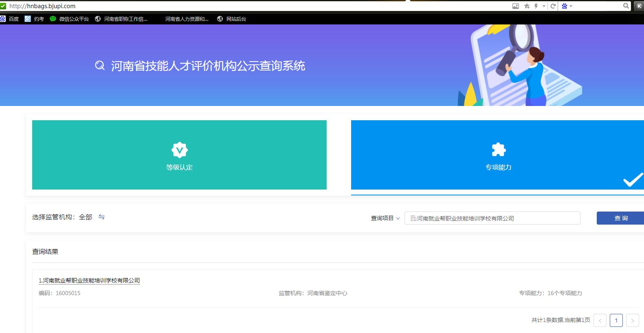Click the green site security check icon
The height and width of the screenshot is (333, 644).
pos(3,6)
